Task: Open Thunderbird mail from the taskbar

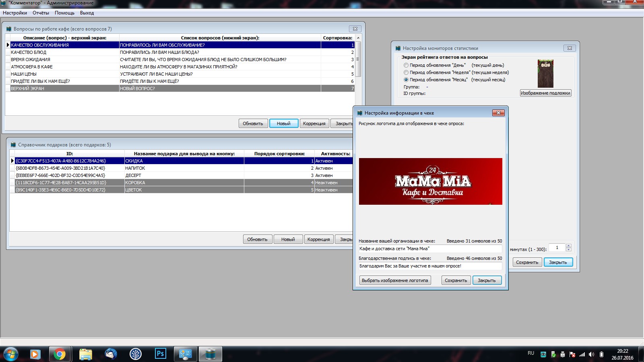Action: click(111, 354)
